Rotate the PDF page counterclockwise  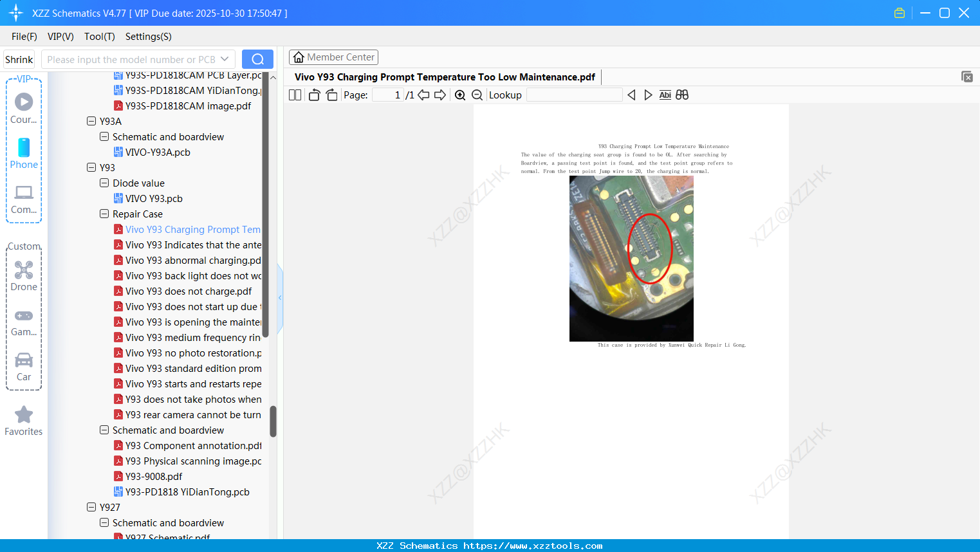[x=314, y=95]
